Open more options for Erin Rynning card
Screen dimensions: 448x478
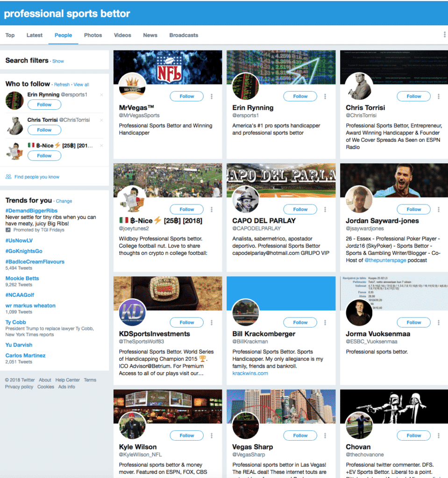[x=325, y=96]
